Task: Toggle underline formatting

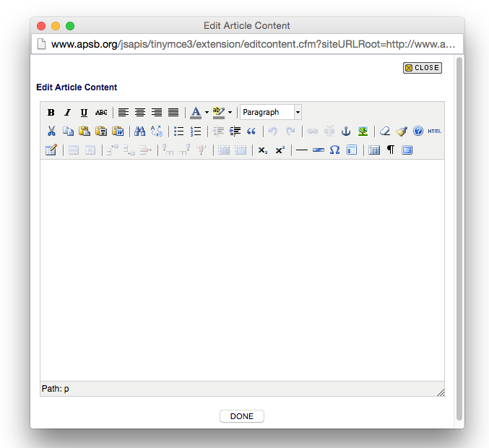Action: tap(84, 113)
